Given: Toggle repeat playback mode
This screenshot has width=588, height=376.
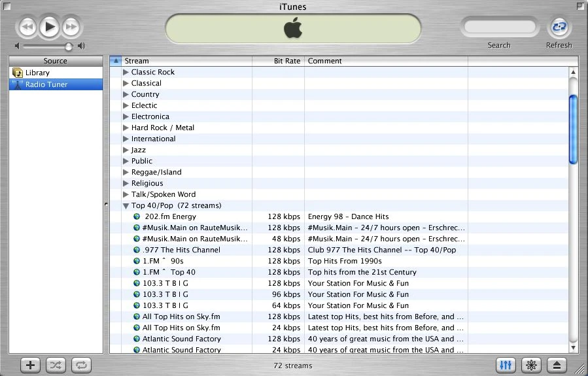Looking at the screenshot, I should [81, 365].
